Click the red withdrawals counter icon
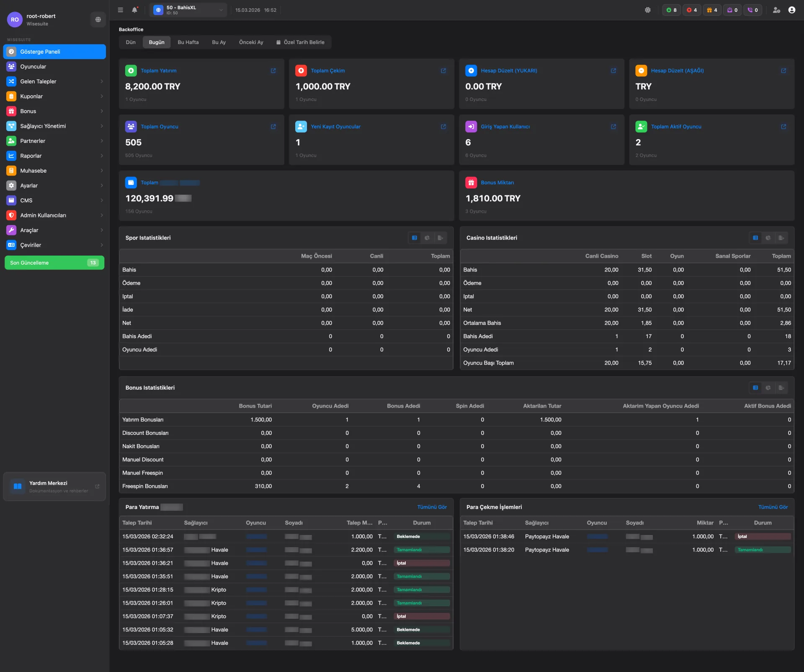Image resolution: width=804 pixels, height=672 pixels. [689, 10]
